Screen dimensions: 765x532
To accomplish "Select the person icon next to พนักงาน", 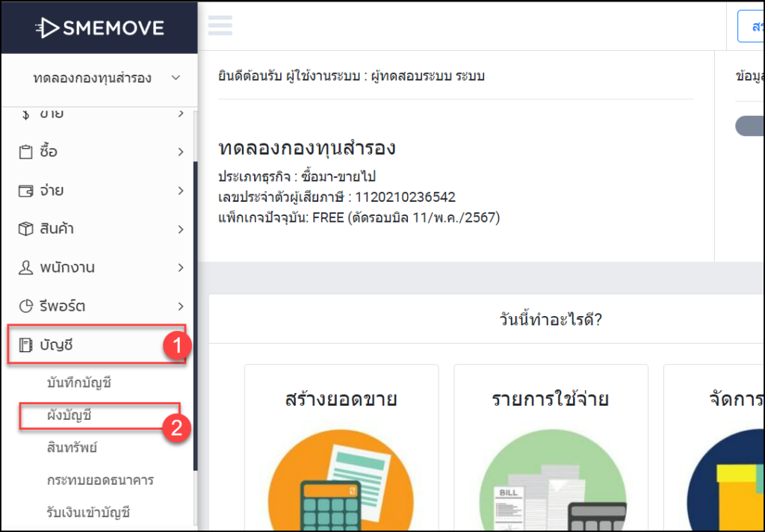I will pyautogui.click(x=24, y=267).
